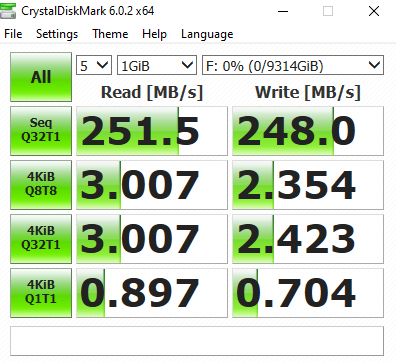This screenshot has width=396, height=362.
Task: Click the Write [MB/s] column header
Action: (308, 92)
